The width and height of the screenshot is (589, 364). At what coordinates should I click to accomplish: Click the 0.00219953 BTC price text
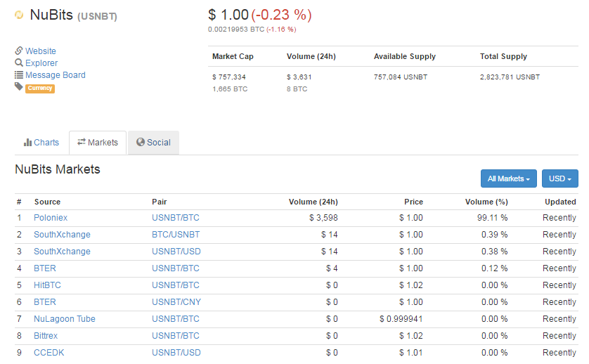click(236, 30)
